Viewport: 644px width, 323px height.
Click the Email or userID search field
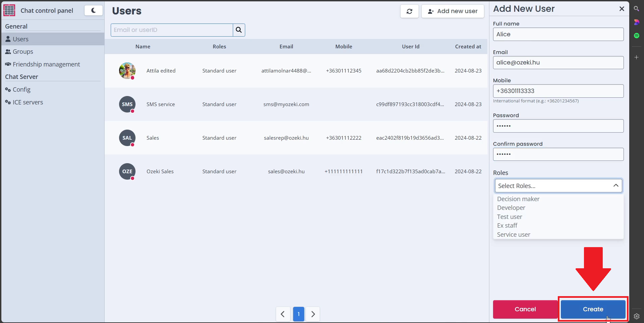(172, 30)
